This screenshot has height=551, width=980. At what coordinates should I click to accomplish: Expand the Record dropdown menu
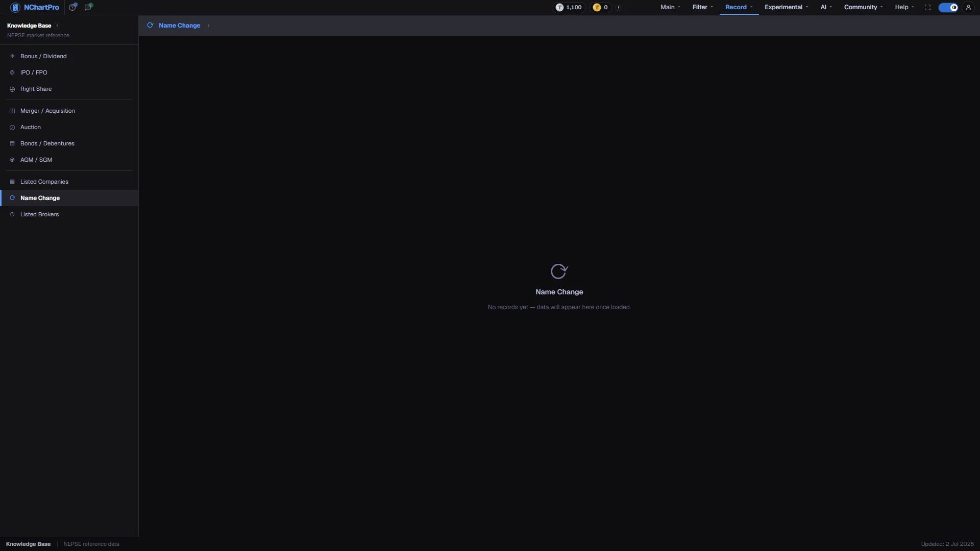[739, 7]
